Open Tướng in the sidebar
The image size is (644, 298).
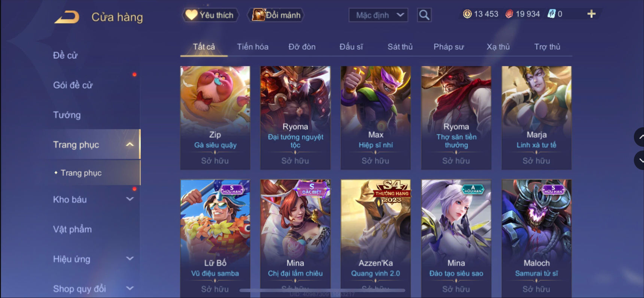pos(67,115)
